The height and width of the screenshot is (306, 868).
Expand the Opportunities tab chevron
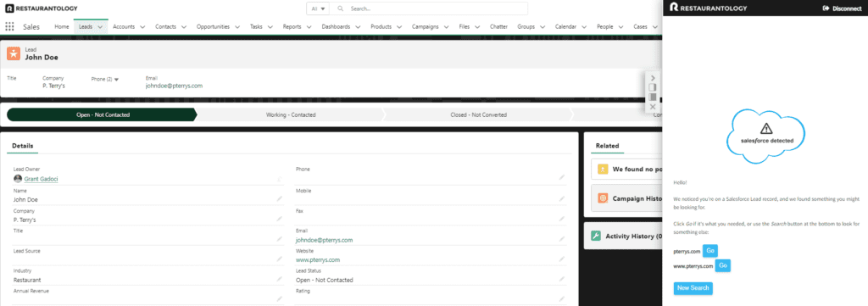pyautogui.click(x=237, y=26)
